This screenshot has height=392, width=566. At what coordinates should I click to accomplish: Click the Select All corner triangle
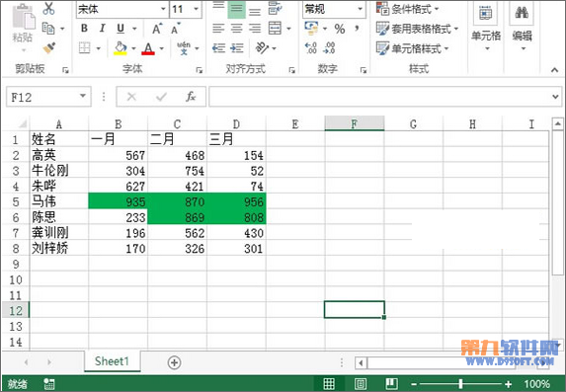click(23, 124)
